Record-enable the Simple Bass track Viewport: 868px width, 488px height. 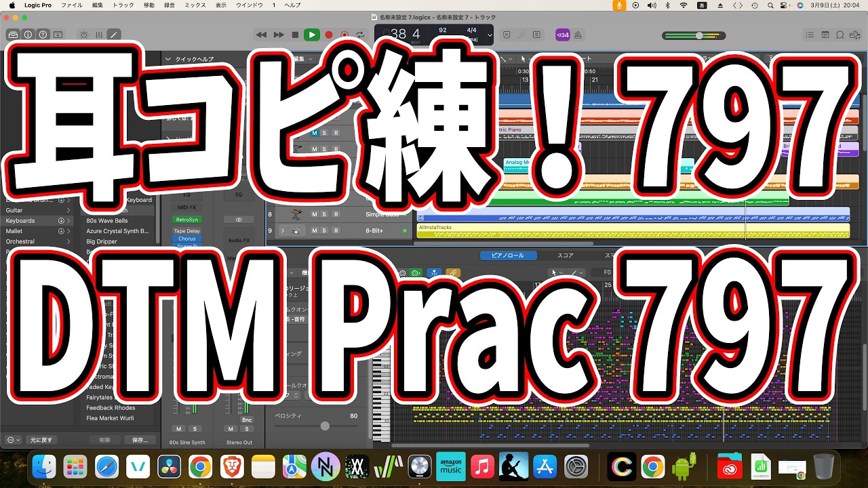pyautogui.click(x=336, y=214)
